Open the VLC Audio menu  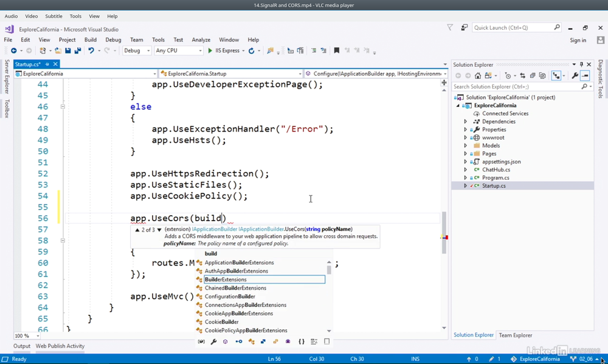[11, 16]
